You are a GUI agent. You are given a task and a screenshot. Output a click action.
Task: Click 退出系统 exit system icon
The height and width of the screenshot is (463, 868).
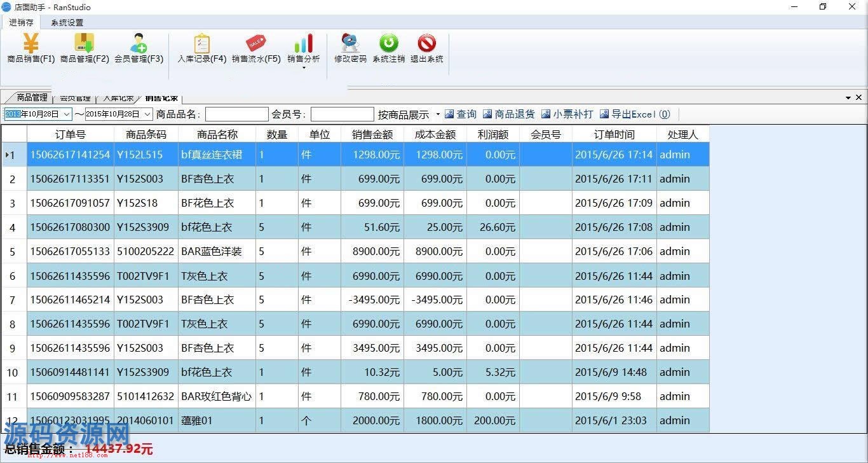click(x=426, y=48)
